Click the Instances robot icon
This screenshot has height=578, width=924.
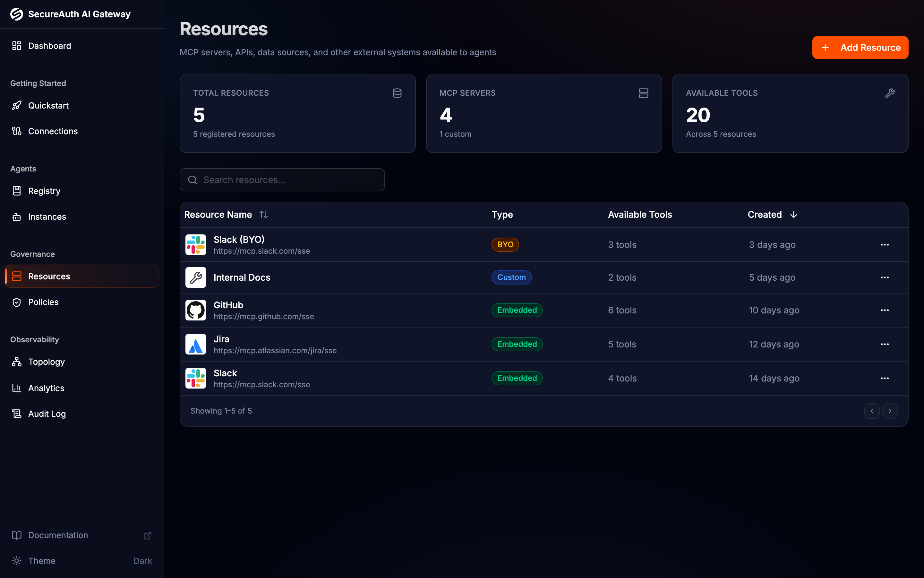16,217
